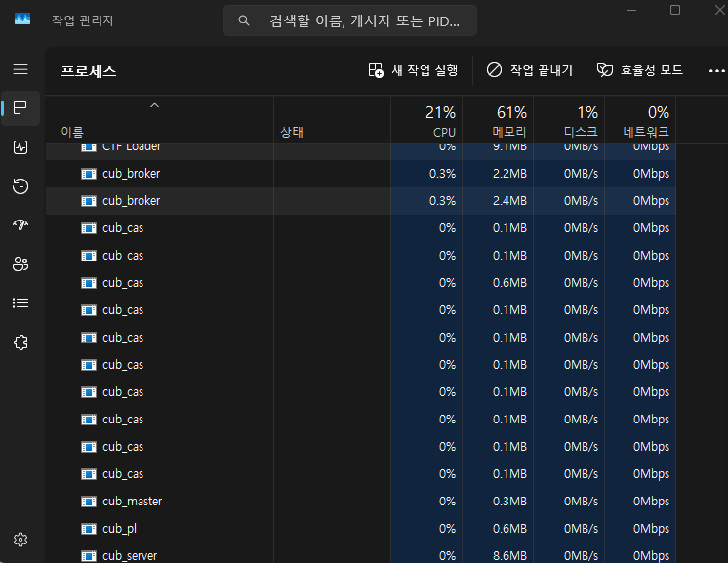Select the Processes page icon in sidebar
Viewport: 728px width, 563px height.
tap(20, 108)
